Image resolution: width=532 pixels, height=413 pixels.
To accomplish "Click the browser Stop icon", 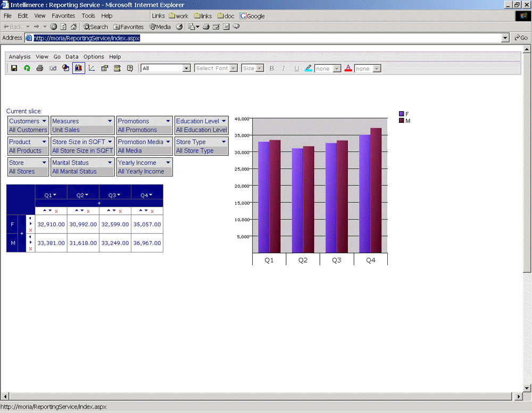I will [x=54, y=27].
